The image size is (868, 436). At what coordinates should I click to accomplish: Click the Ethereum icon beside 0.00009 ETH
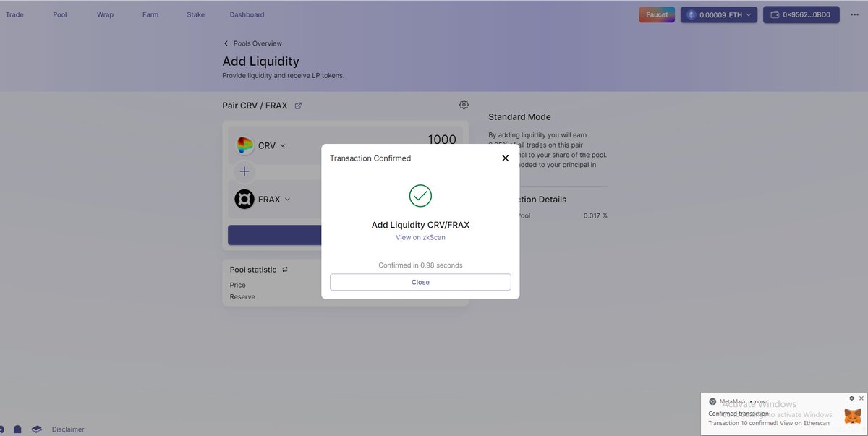click(x=691, y=14)
